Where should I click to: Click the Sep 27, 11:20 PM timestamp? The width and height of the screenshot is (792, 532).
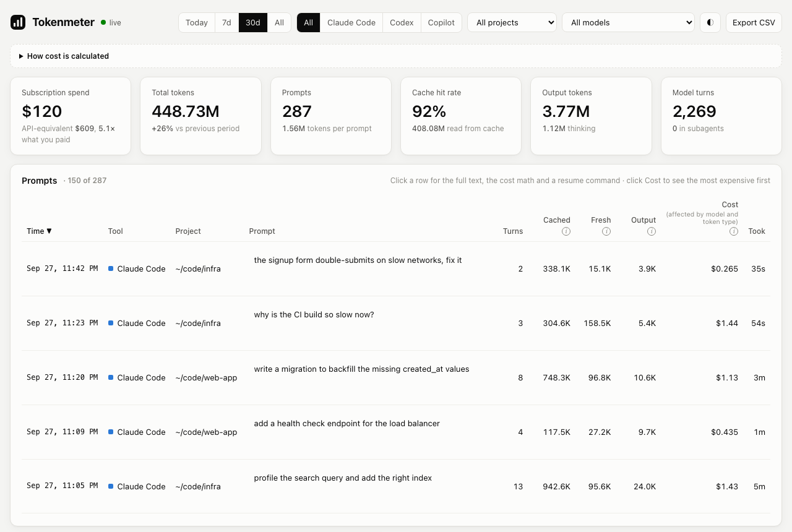click(x=62, y=377)
